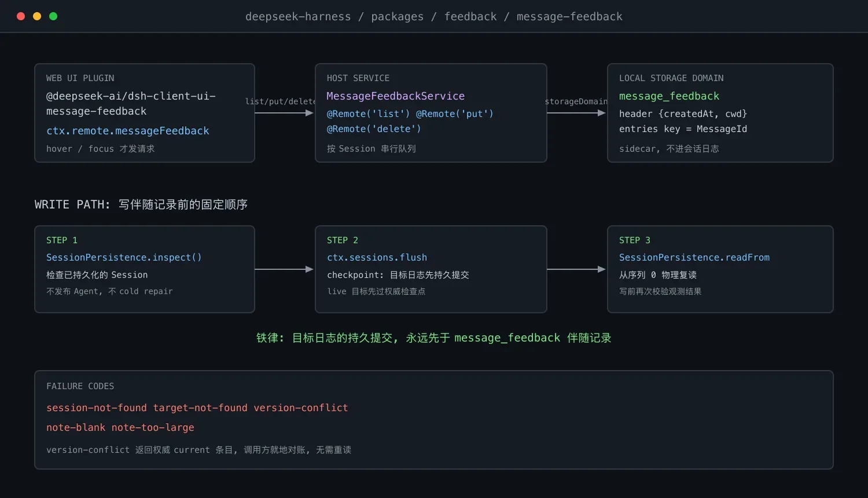
Task: Click the yellow minimize window dot
Action: pyautogui.click(x=37, y=16)
